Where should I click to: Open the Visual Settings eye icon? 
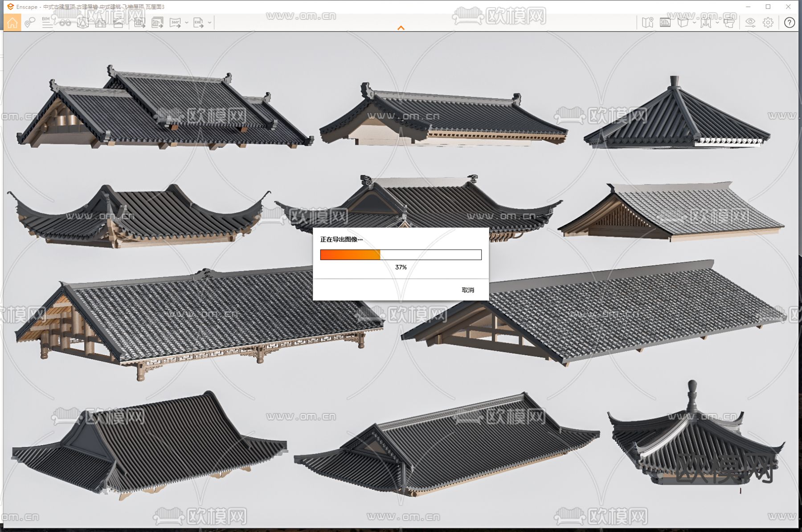tap(750, 23)
